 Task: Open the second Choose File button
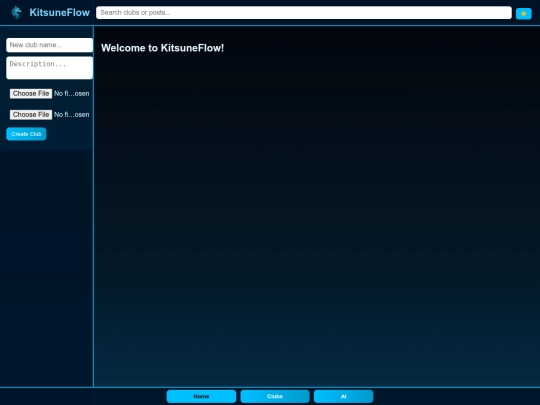(x=31, y=115)
